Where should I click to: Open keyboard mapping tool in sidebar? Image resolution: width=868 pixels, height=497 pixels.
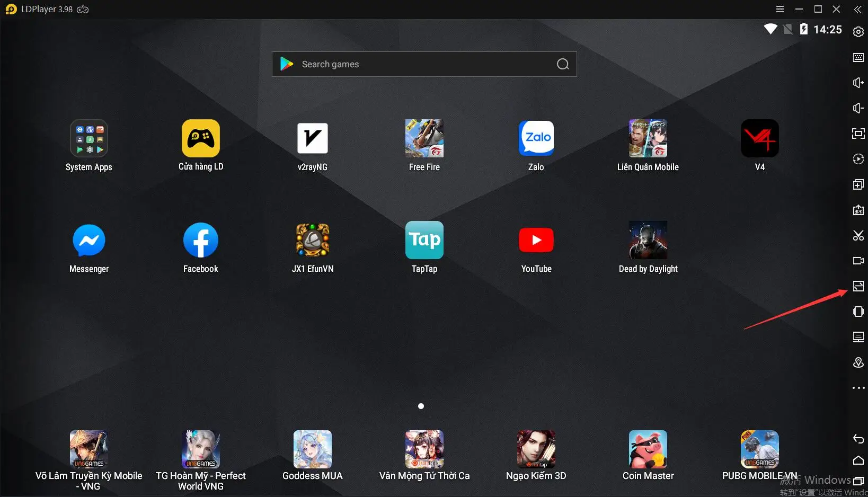click(x=858, y=57)
